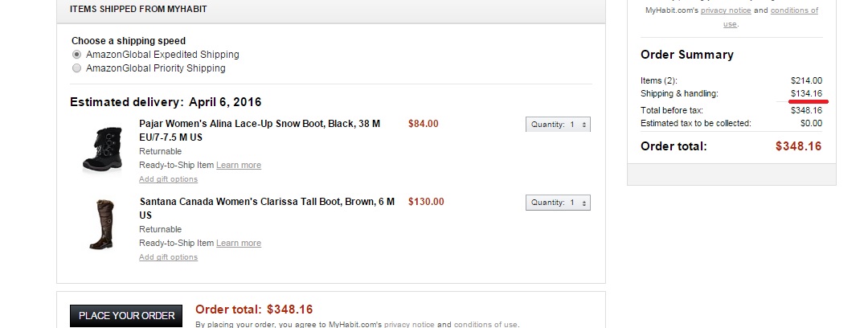Click the Santana Canada Clarissa Tall Boot title
This screenshot has height=328, width=868.
pos(266,202)
